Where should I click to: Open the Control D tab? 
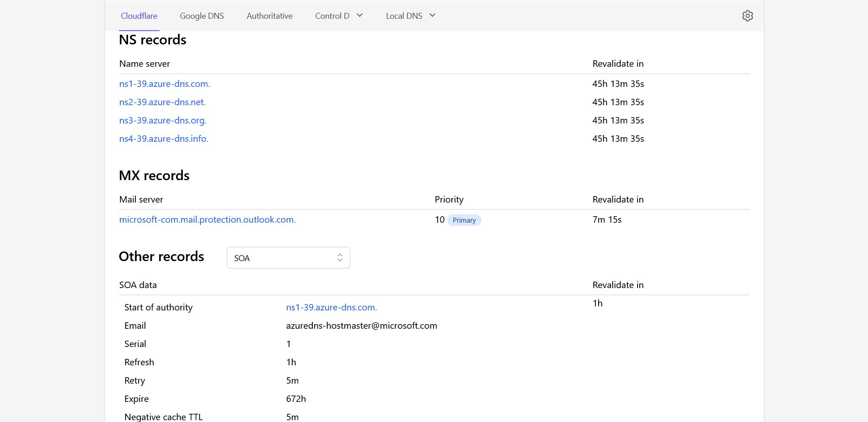click(x=332, y=16)
